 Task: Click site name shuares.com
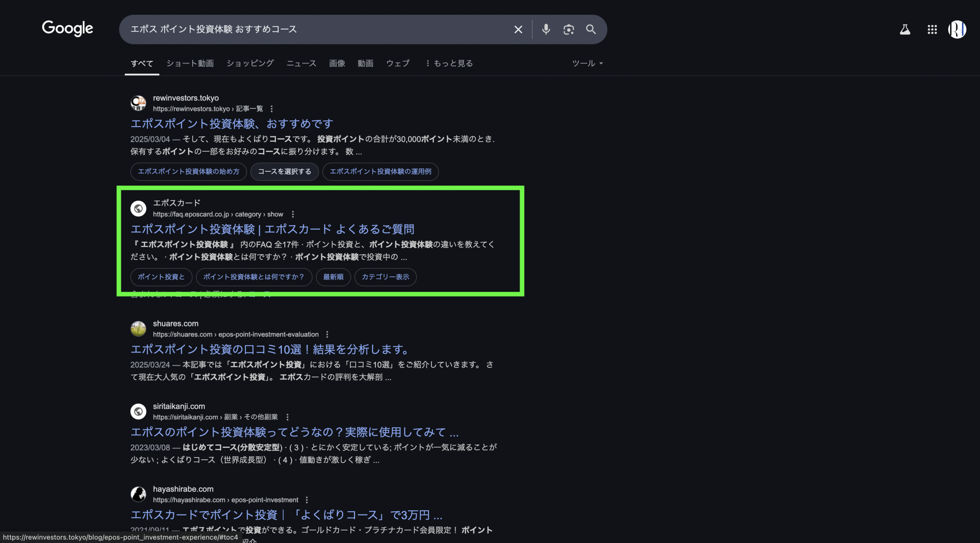(x=175, y=324)
